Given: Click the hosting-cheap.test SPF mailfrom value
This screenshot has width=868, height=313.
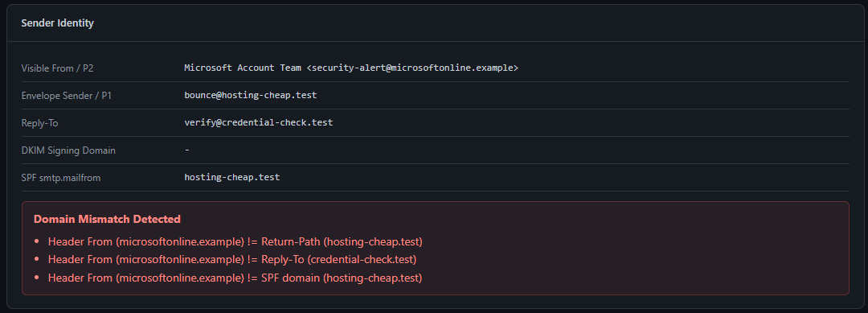Looking at the screenshot, I should point(232,177).
